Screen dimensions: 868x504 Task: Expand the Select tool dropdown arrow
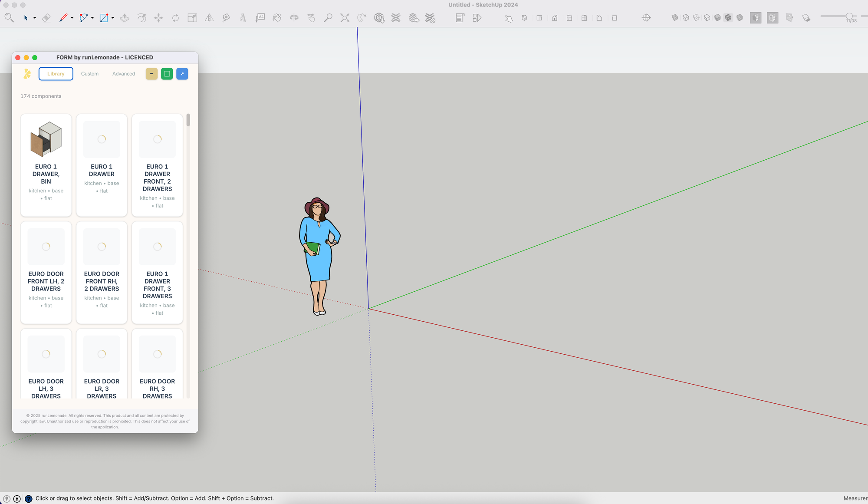(35, 18)
